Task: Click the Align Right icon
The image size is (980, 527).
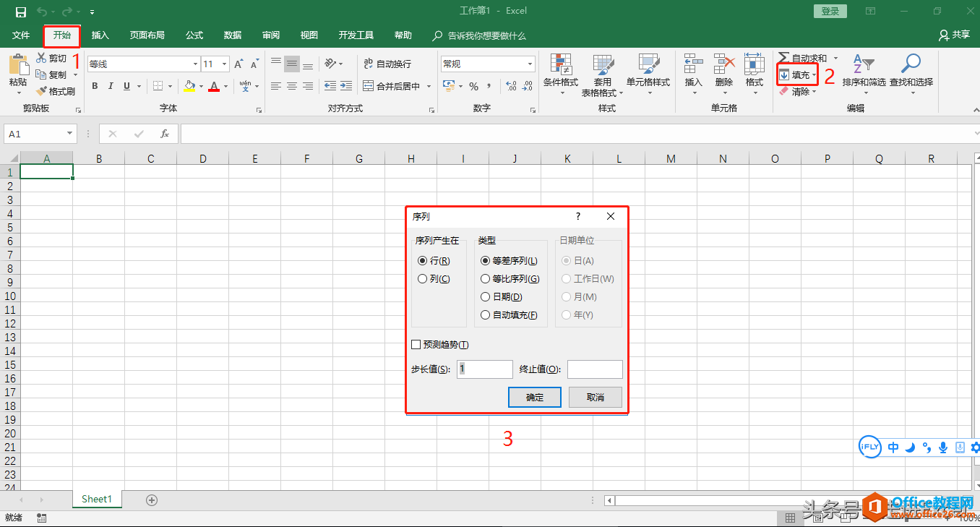Action: pos(308,86)
